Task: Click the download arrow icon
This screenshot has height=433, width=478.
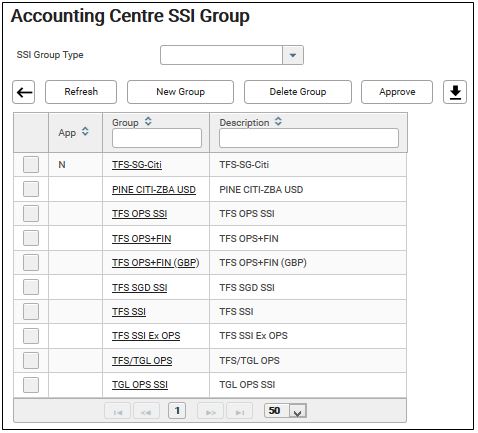Action: click(x=455, y=92)
